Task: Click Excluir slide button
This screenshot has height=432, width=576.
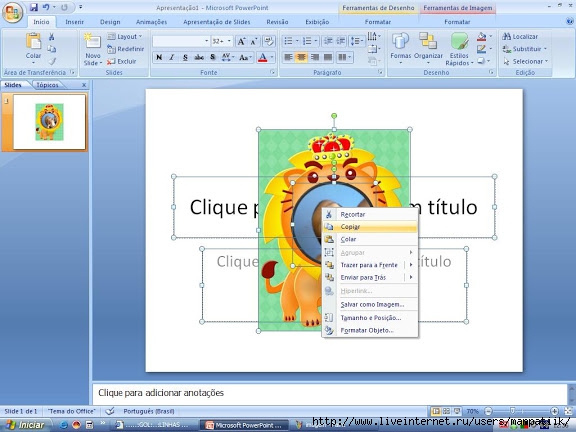Action: (122, 61)
